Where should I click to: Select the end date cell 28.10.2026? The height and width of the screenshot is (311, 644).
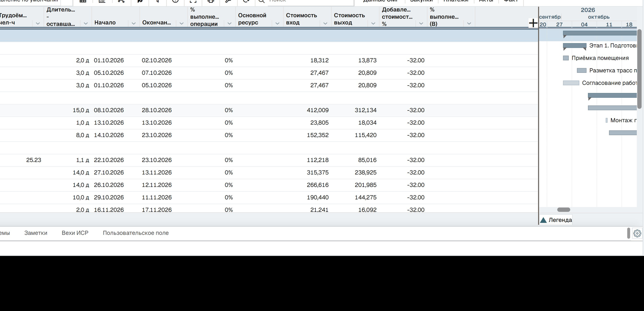[x=157, y=110]
